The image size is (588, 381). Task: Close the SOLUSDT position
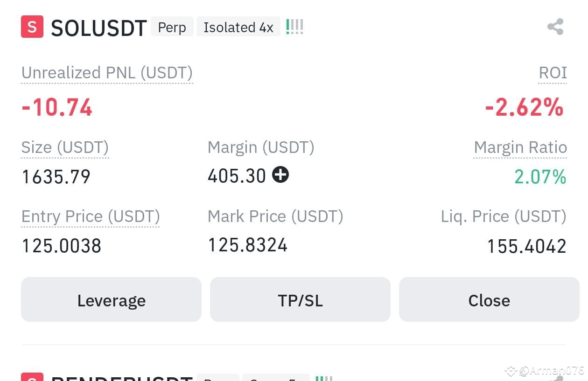pyautogui.click(x=489, y=299)
